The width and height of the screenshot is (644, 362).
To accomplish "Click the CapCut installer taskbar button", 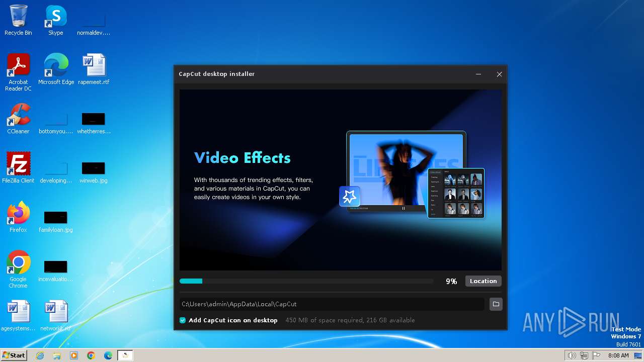I will point(125,355).
